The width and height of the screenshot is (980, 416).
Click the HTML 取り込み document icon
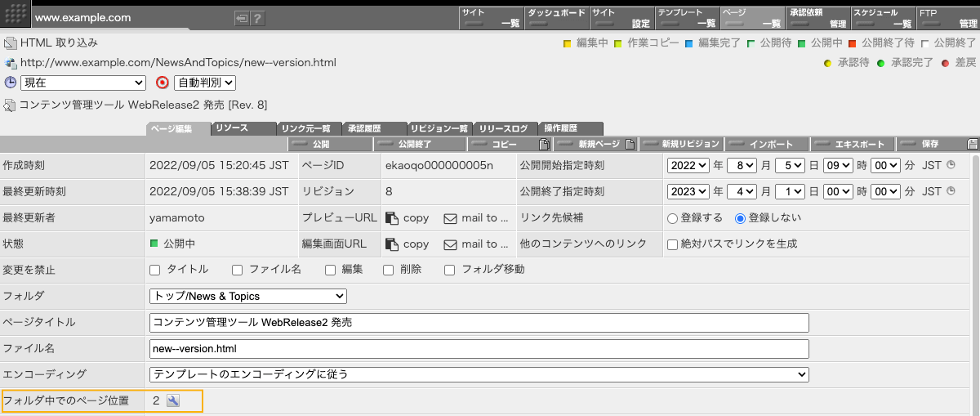click(10, 42)
